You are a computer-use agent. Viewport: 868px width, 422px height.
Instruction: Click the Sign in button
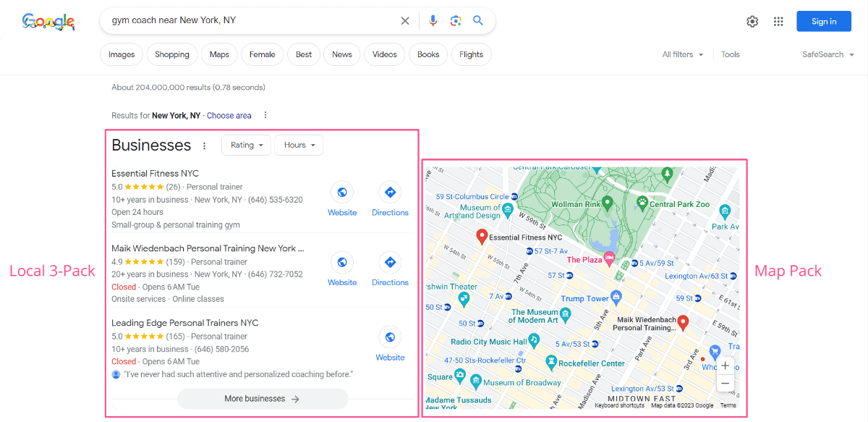coord(824,22)
